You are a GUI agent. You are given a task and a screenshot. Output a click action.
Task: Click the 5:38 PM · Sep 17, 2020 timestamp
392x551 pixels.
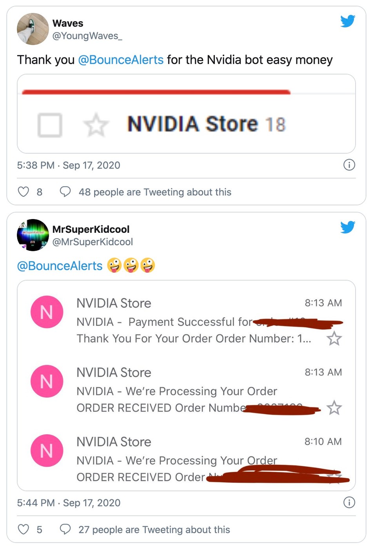pyautogui.click(x=69, y=165)
